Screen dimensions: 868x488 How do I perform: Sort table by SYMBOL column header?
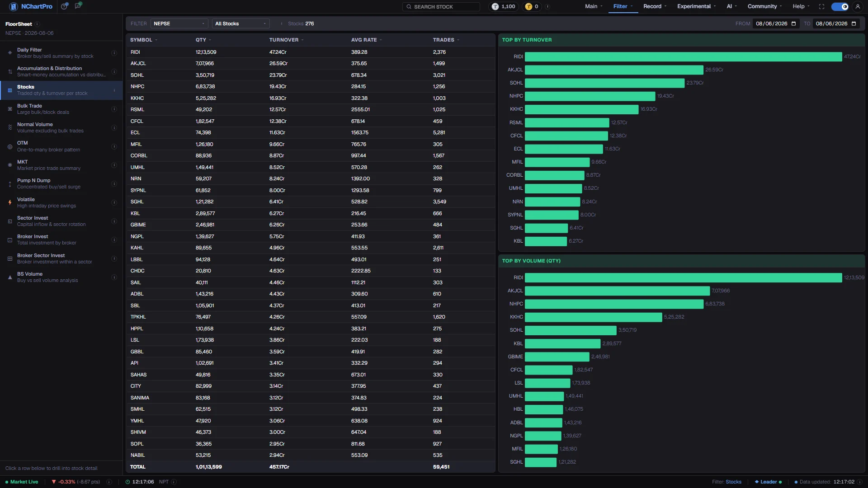[x=143, y=40]
